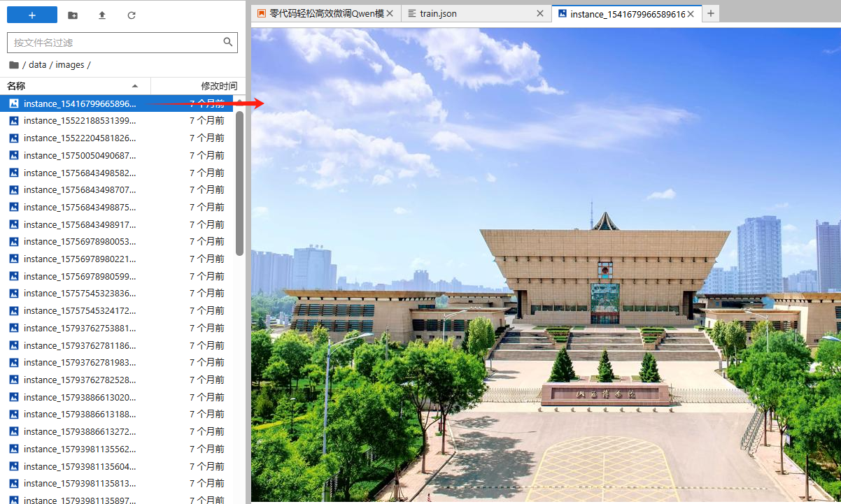Create a new folder with the folder-plus icon
841x504 pixels.
click(x=73, y=15)
